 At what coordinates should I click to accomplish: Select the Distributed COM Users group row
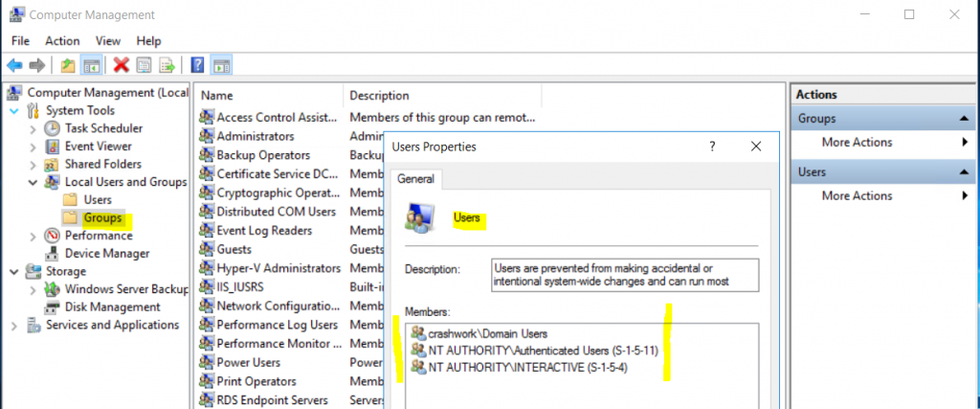click(277, 212)
